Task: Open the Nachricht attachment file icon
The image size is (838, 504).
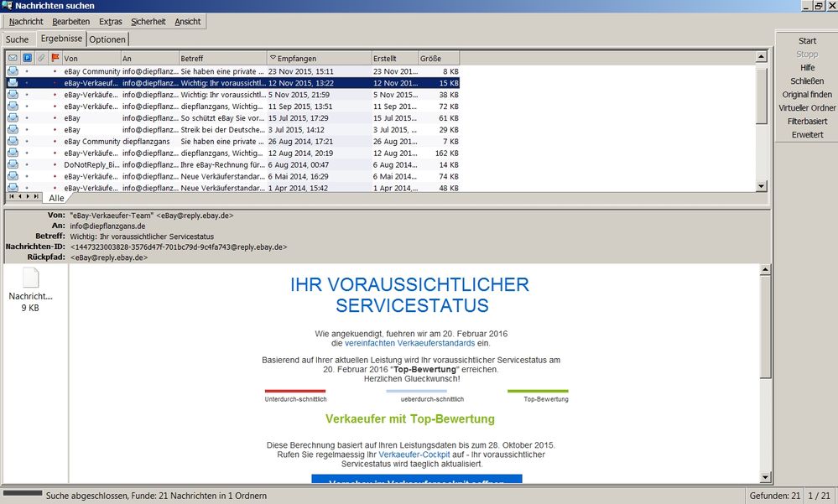Action: pyautogui.click(x=30, y=279)
